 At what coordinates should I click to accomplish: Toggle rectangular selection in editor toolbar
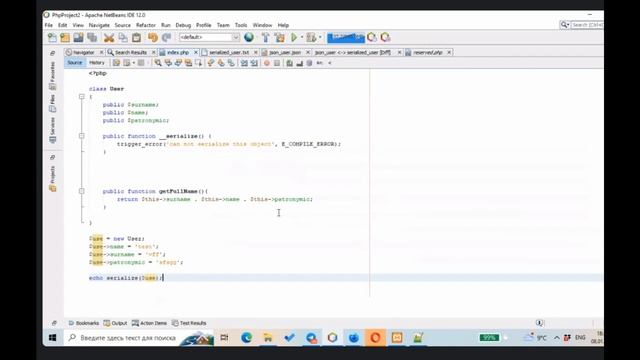(198, 63)
